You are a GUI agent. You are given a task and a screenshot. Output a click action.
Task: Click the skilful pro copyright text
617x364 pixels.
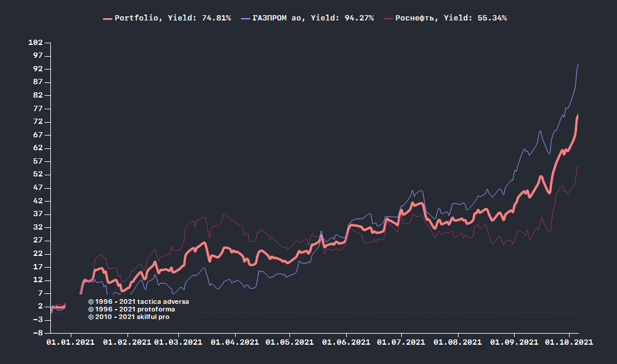(133, 317)
